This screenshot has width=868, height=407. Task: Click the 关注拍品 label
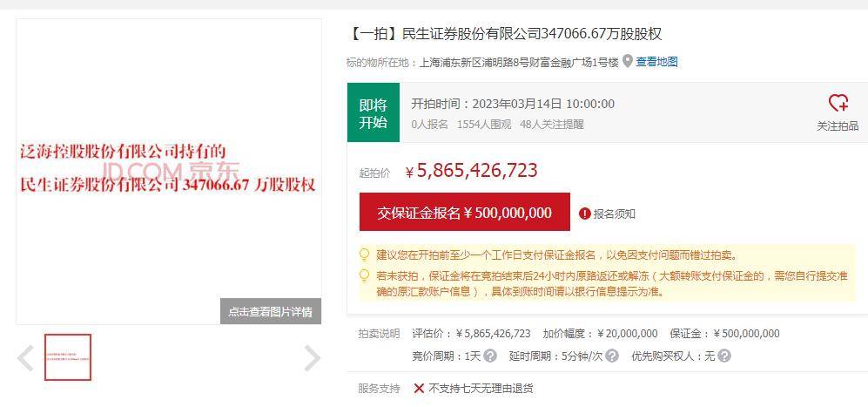838,126
